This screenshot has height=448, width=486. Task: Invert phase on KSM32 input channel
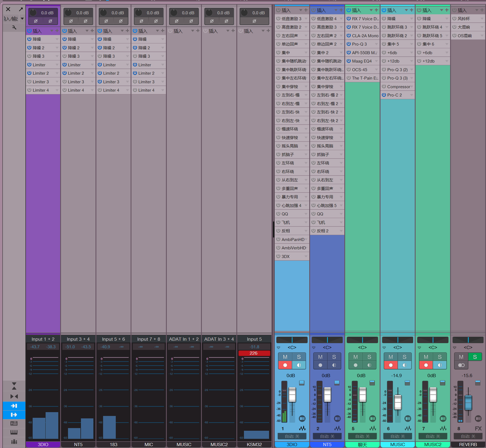click(x=254, y=21)
